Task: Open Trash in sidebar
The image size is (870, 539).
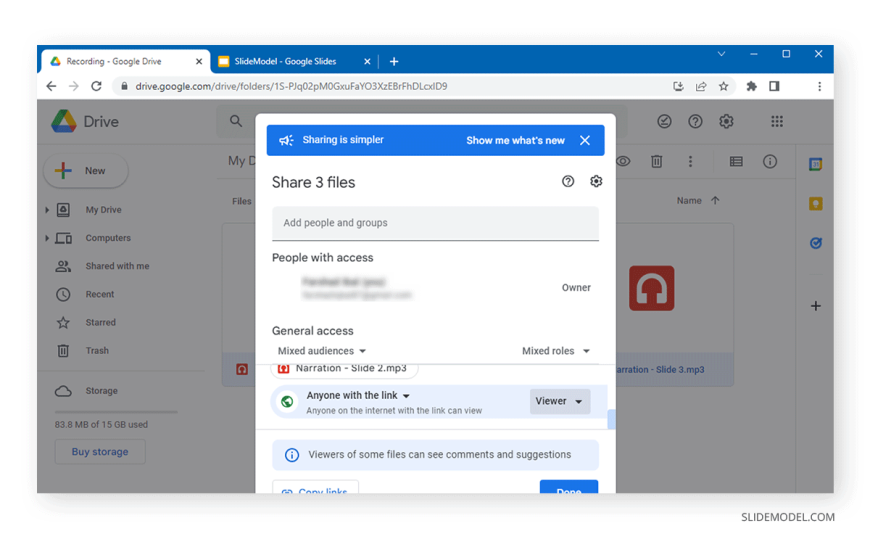Action: click(97, 351)
